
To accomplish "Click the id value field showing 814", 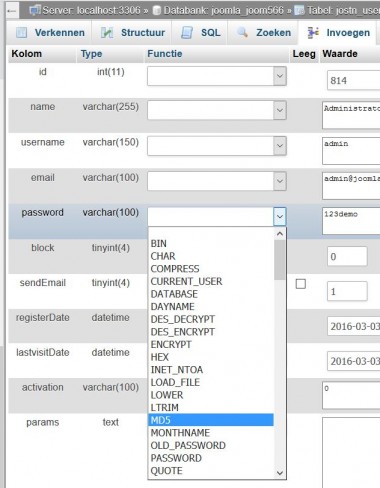I will point(353,80).
